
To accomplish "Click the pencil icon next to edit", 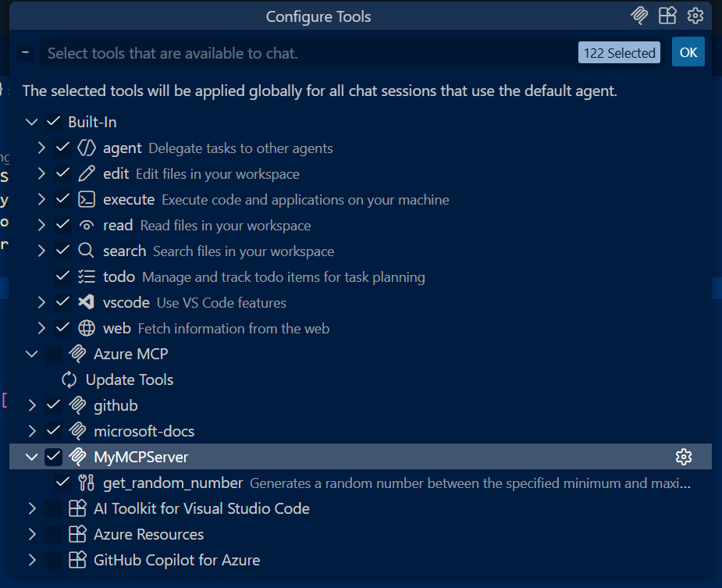I will click(x=86, y=173).
